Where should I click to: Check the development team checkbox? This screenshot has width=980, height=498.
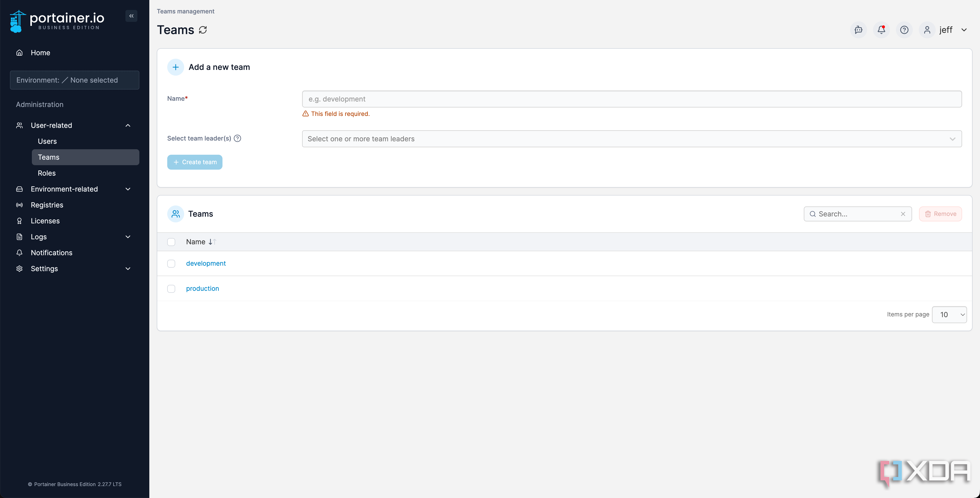point(171,263)
